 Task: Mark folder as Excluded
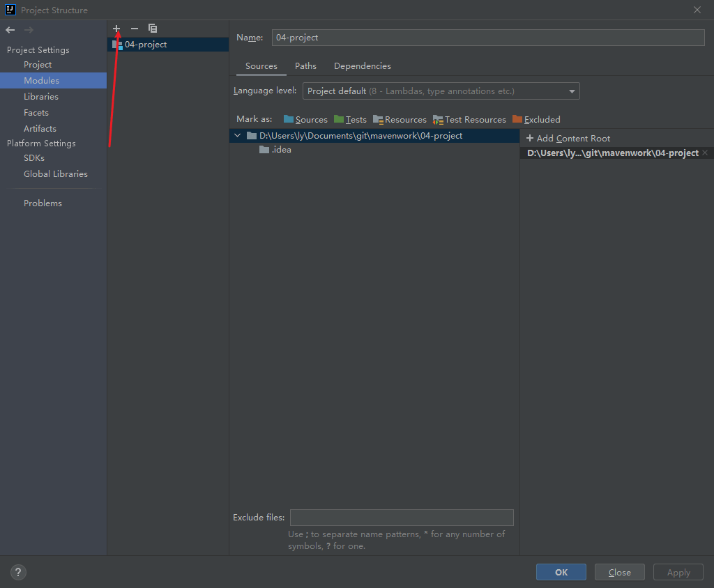point(536,120)
